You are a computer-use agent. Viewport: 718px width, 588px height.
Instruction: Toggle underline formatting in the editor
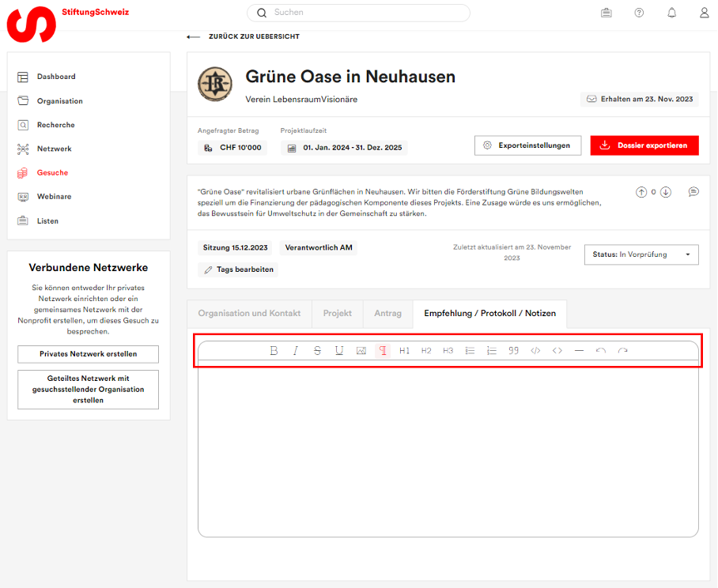[339, 351]
